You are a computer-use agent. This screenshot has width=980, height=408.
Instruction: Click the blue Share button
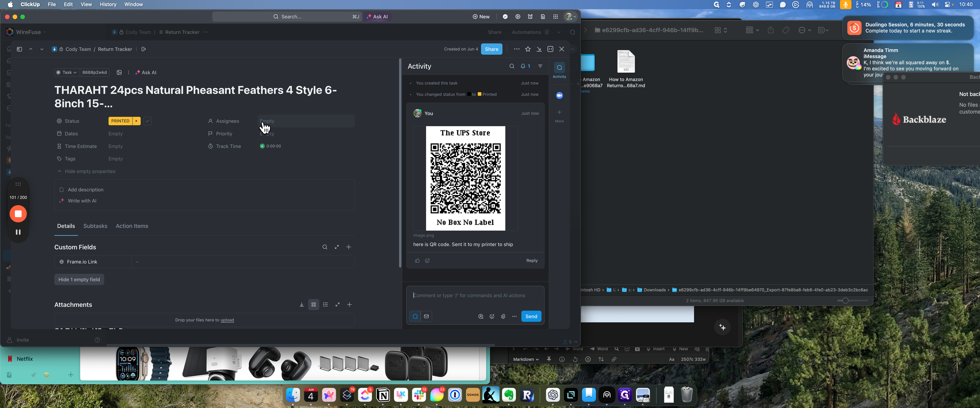492,49
